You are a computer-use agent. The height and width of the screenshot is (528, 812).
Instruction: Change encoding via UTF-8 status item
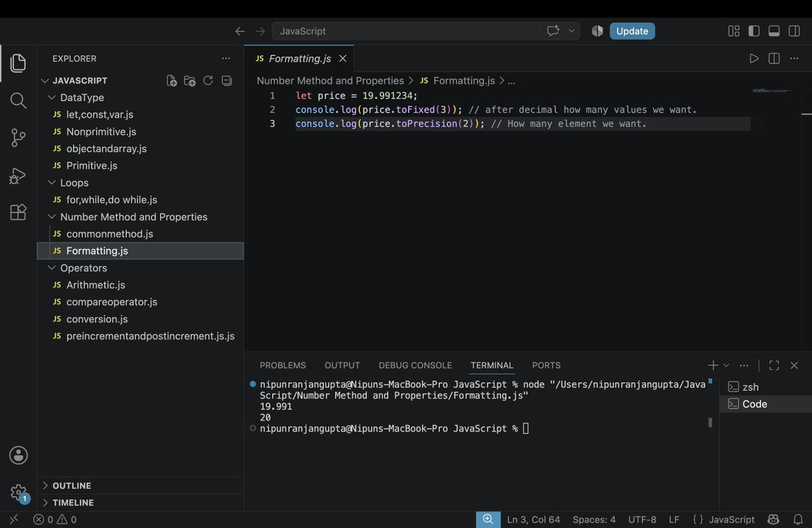642,519
